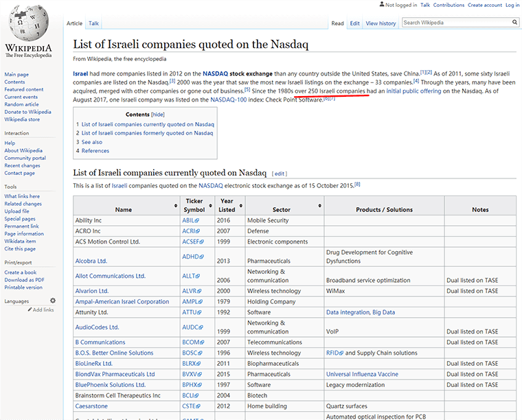Sort table by Sector column arrows
Image resolution: width=522 pixels, height=420 pixels.
click(319, 205)
